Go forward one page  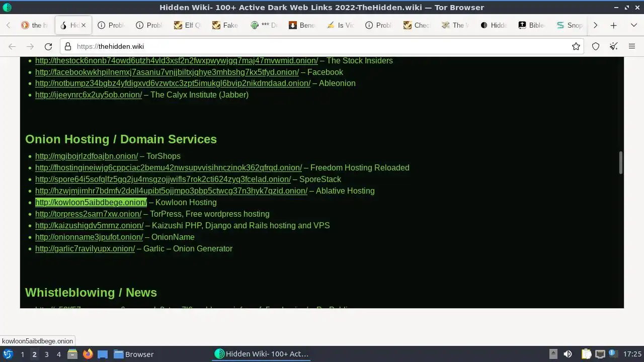30,46
